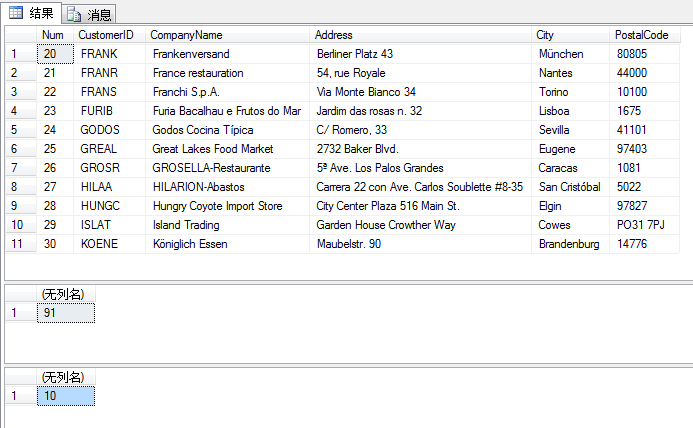Select the Address column header
693x428 pixels.
pyautogui.click(x=420, y=35)
